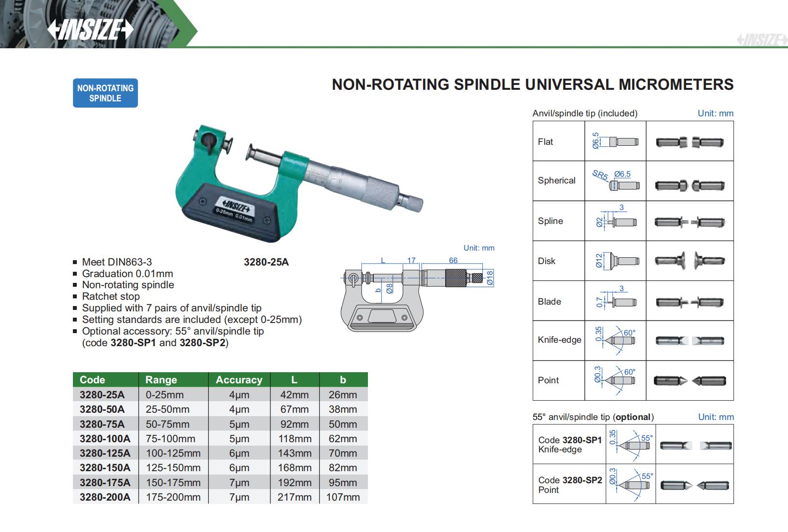Click the Blade tip 0.7 diagram

point(615,301)
